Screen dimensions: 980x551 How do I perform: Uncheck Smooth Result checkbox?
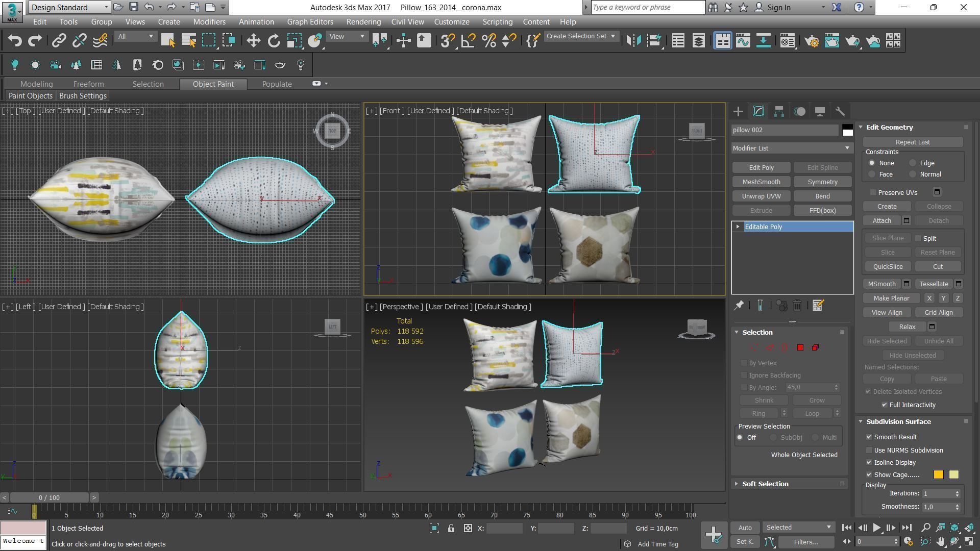(x=869, y=437)
